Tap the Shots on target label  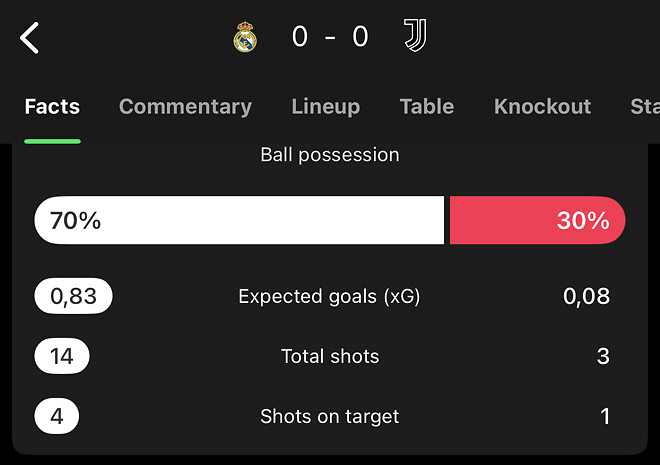click(x=330, y=417)
